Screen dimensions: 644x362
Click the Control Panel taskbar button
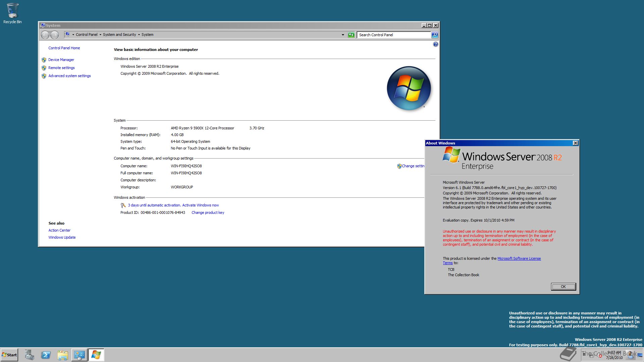coord(79,355)
